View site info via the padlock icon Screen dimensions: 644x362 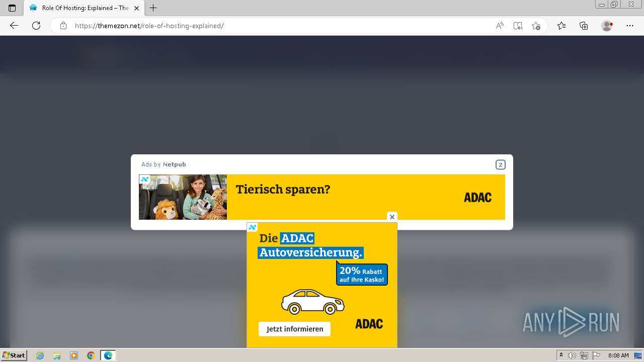(63, 26)
